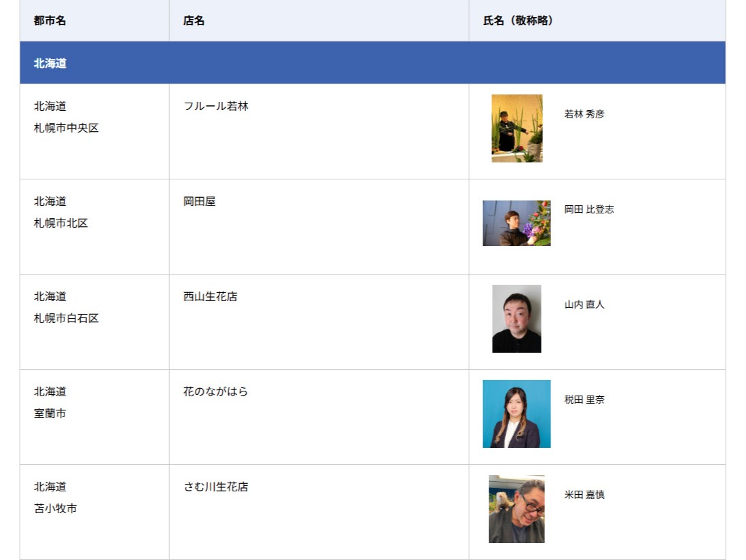746x560 pixels.
Task: Click the 北海道 blue section header
Action: point(50,63)
